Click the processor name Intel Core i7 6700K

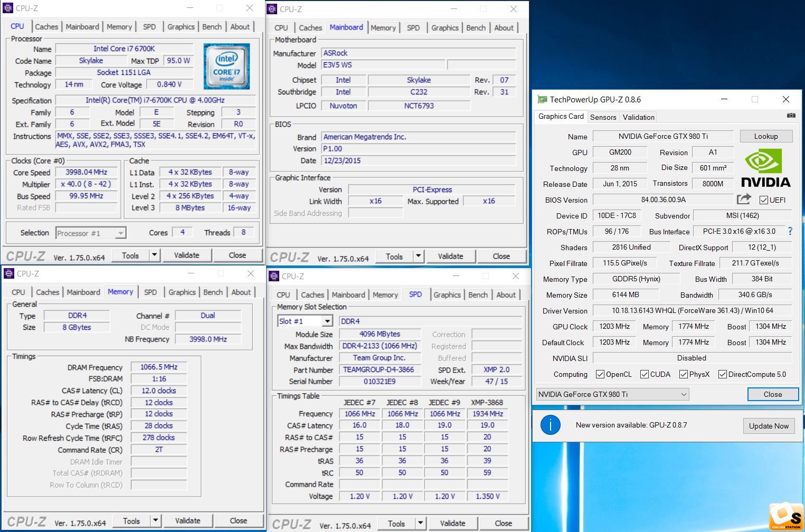tap(124, 49)
